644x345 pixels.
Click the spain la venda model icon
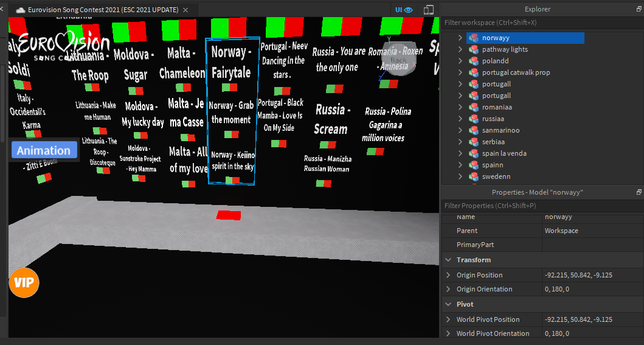click(x=474, y=153)
